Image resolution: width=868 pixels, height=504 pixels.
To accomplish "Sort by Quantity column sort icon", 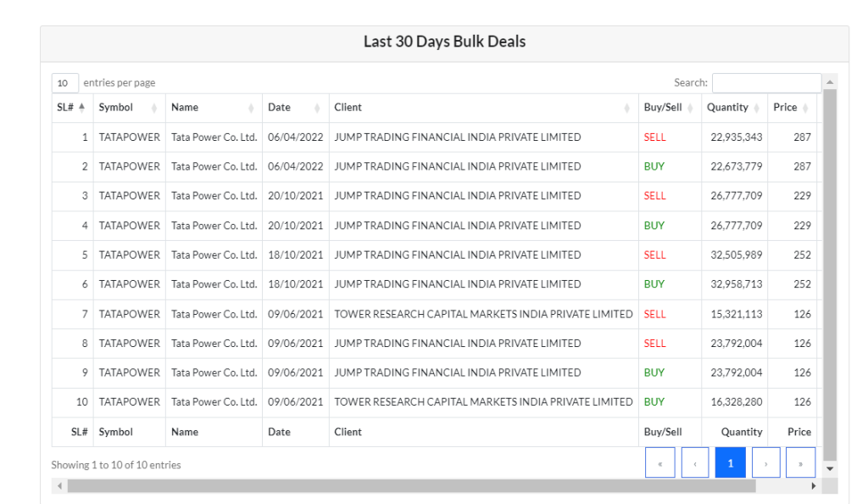I will tap(757, 108).
